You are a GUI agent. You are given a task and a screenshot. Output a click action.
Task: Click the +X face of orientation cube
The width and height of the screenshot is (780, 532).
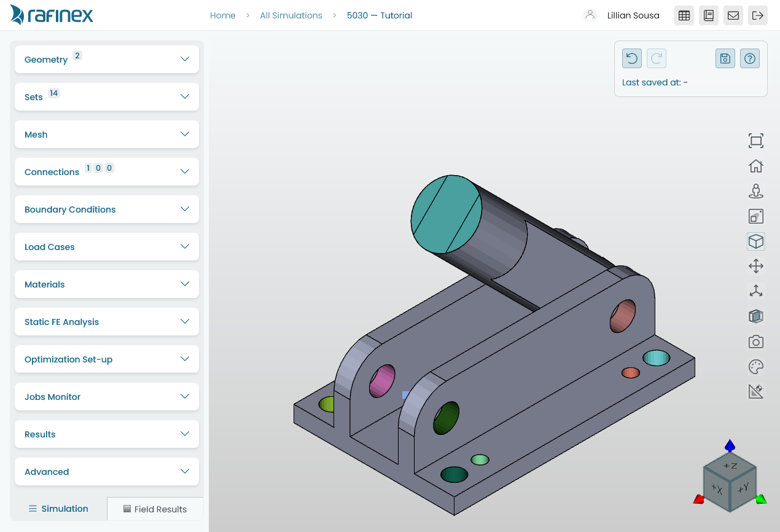pos(716,490)
